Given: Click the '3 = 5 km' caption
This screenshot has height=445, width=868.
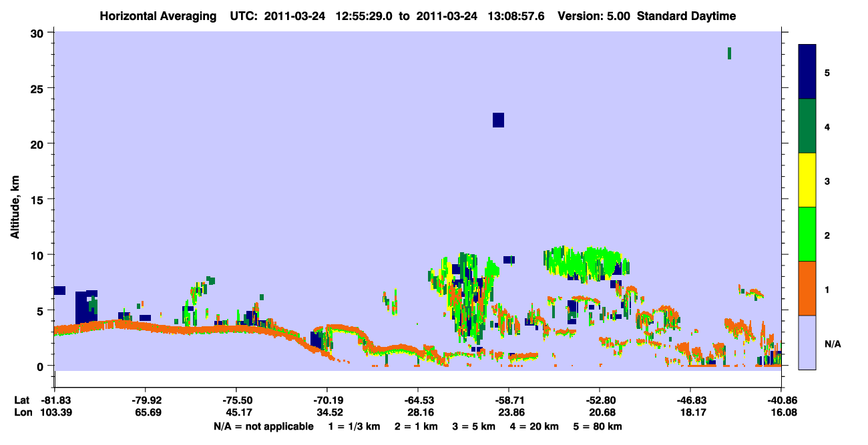Looking at the screenshot, I should 473,426.
